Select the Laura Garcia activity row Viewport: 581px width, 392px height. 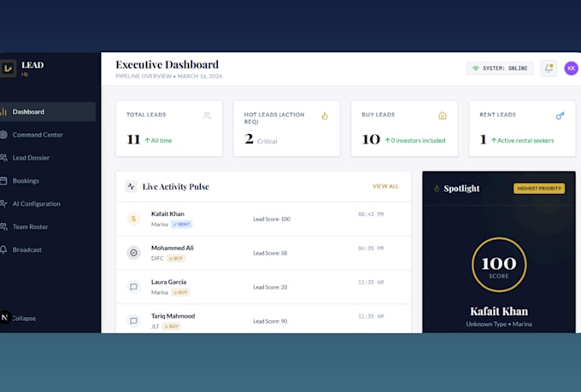tap(263, 287)
